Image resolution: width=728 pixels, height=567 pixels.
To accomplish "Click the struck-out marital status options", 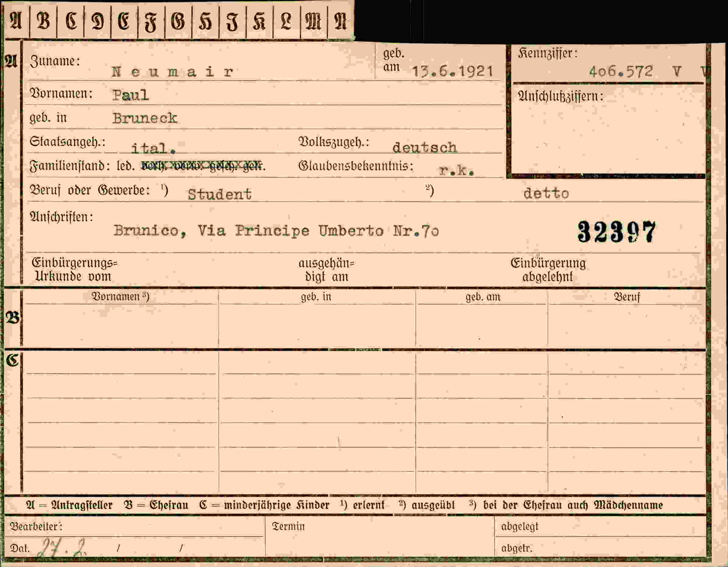I will pyautogui.click(x=203, y=166).
